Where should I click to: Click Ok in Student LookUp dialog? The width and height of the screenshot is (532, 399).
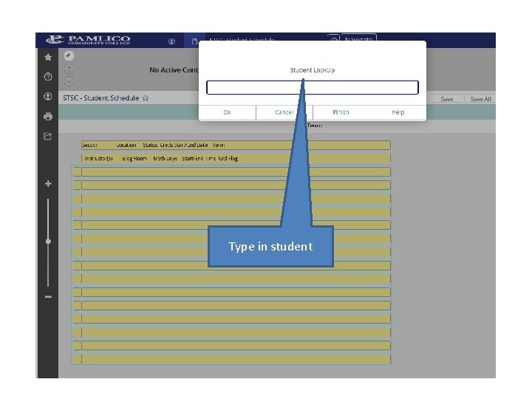click(228, 112)
